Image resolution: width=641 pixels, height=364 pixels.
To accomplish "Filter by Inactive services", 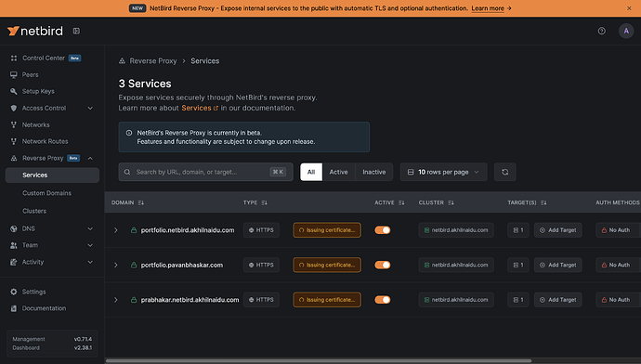I will coord(374,172).
